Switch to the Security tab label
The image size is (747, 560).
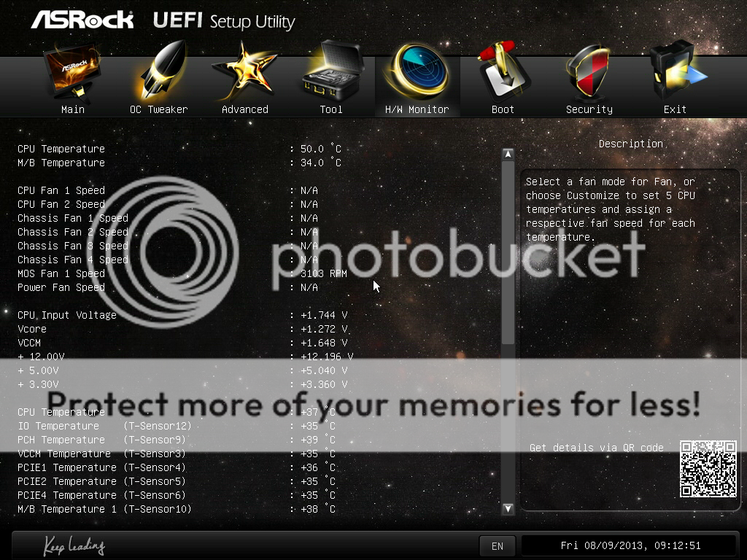[589, 109]
